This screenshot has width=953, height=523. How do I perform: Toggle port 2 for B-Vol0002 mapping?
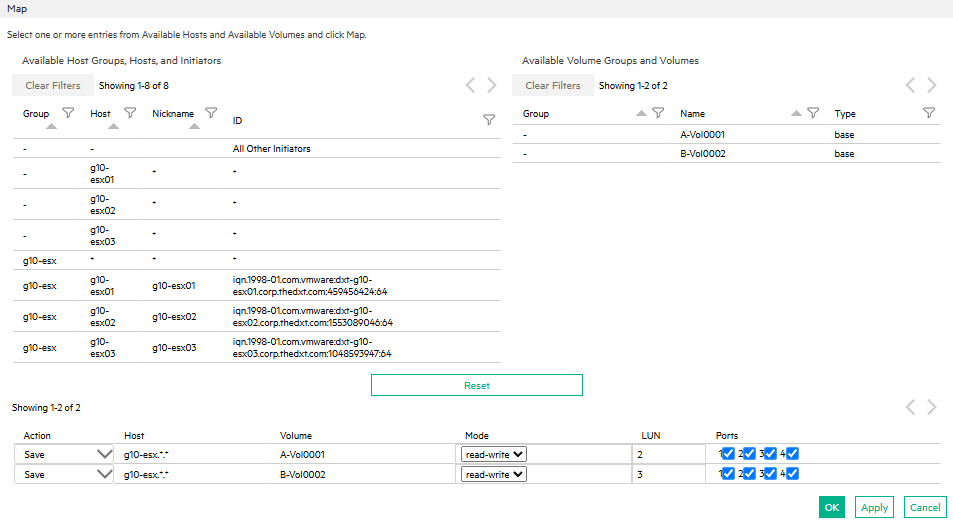coord(749,474)
